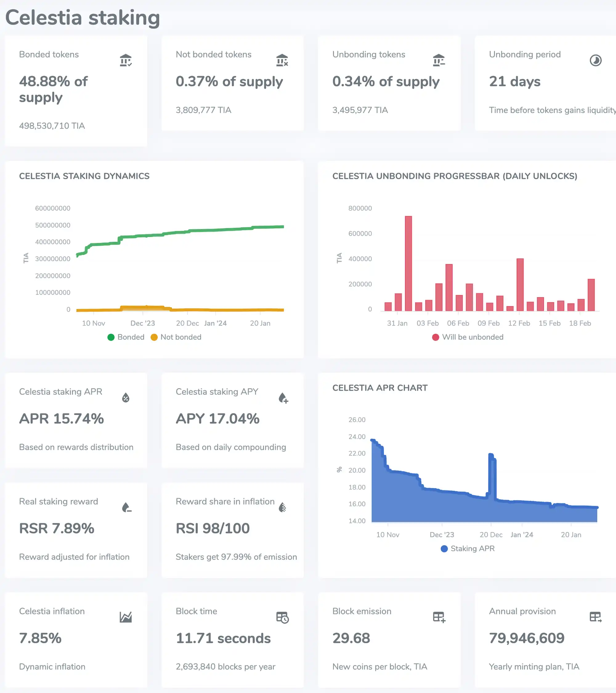616x693 pixels.
Task: Click the Bonded tokens bank icon
Action: tap(125, 60)
